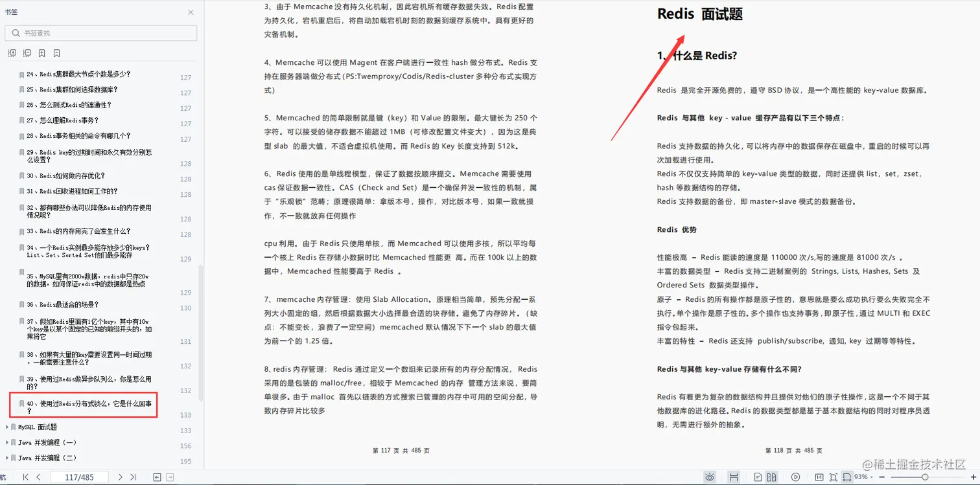This screenshot has height=485, width=980.
Task: Select single page view mode
Action: coord(757,477)
